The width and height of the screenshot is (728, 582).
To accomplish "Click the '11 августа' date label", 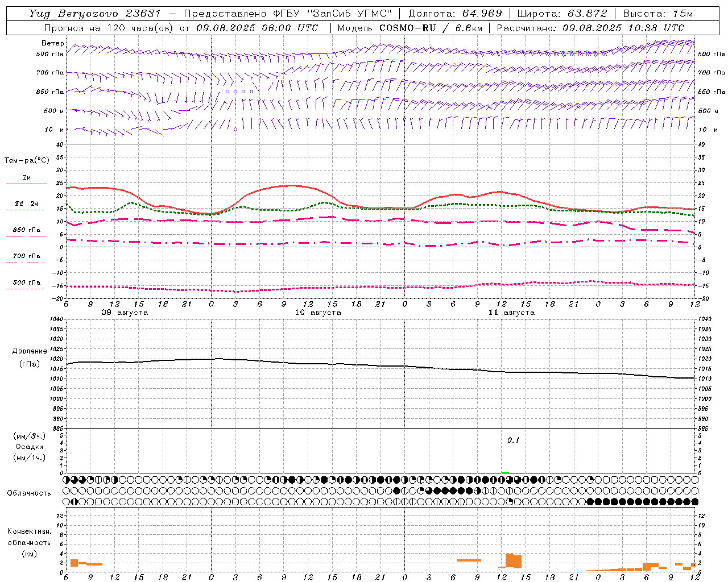I will 511,313.
